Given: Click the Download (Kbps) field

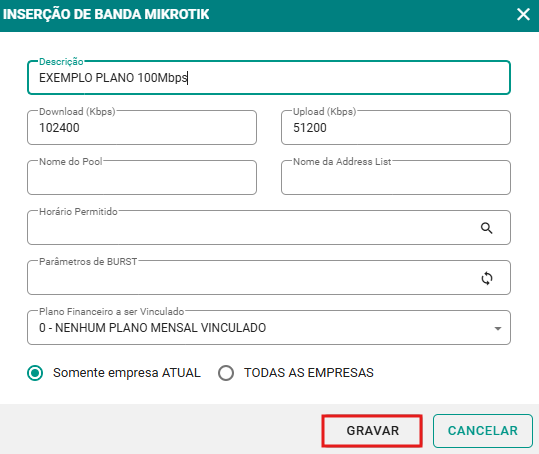Looking at the screenshot, I should 142,128.
